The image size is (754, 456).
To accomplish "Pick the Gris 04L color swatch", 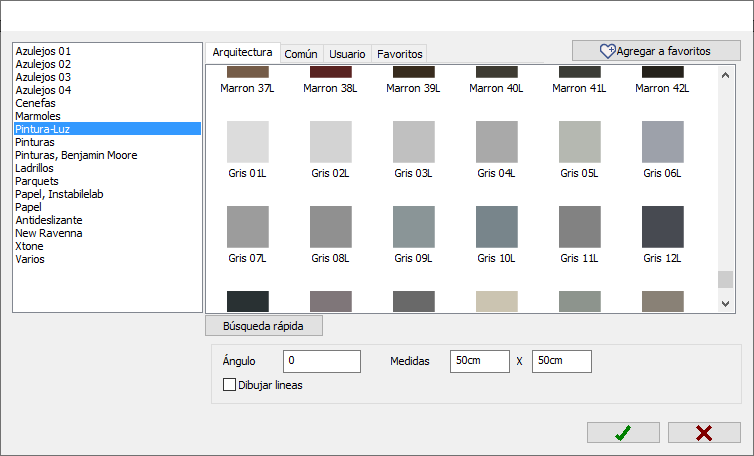I will point(497,142).
